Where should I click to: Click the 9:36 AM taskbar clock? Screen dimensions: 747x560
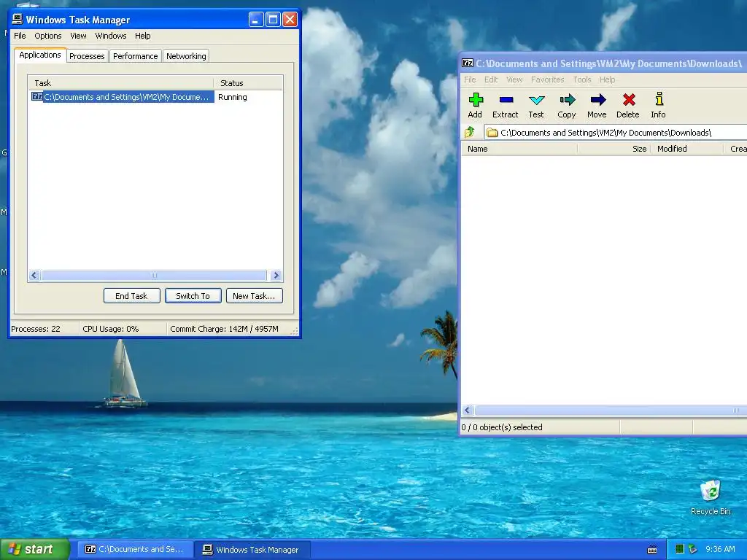pyautogui.click(x=720, y=549)
